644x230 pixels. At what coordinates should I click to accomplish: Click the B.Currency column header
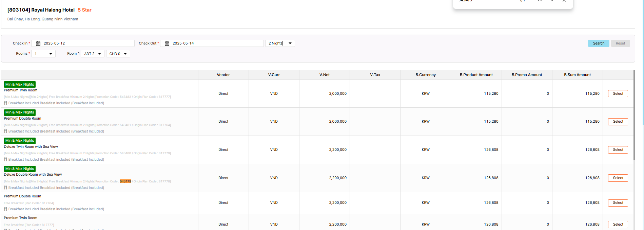(426, 75)
